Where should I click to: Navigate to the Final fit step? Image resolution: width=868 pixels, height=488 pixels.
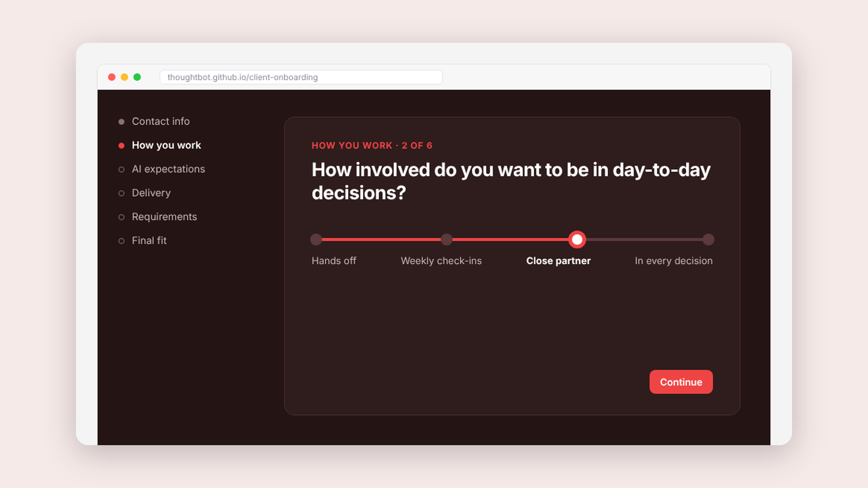143,241
